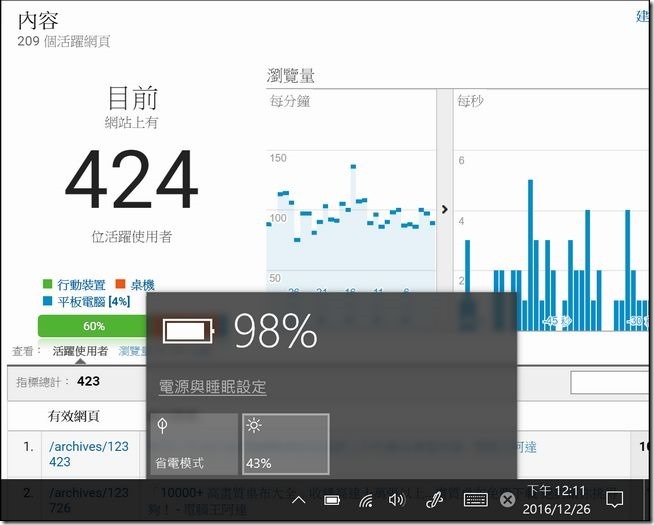Open the /archives/123423 page link
The image size is (654, 525).
tap(88, 454)
